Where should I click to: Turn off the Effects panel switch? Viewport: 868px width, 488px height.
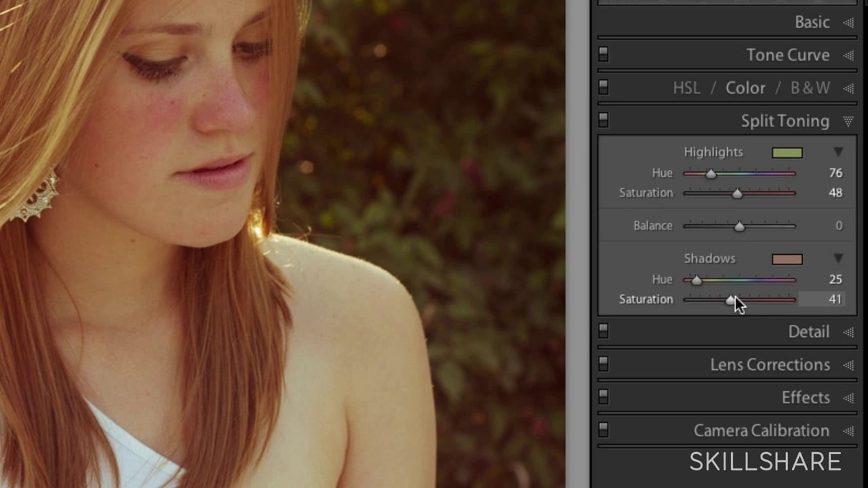click(604, 397)
